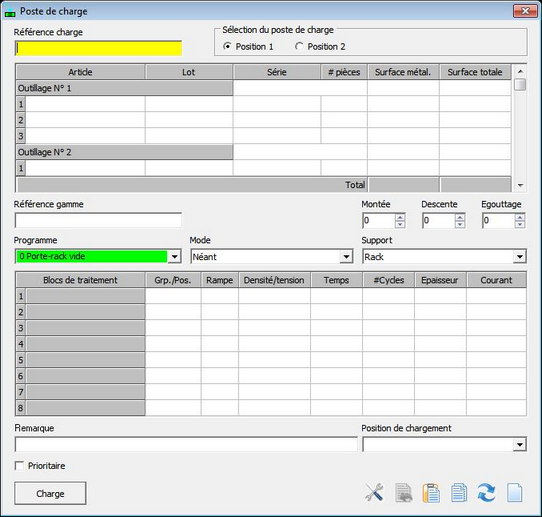Image resolution: width=542 pixels, height=517 pixels.
Task: Click the copy documents icon
Action: coord(459,492)
